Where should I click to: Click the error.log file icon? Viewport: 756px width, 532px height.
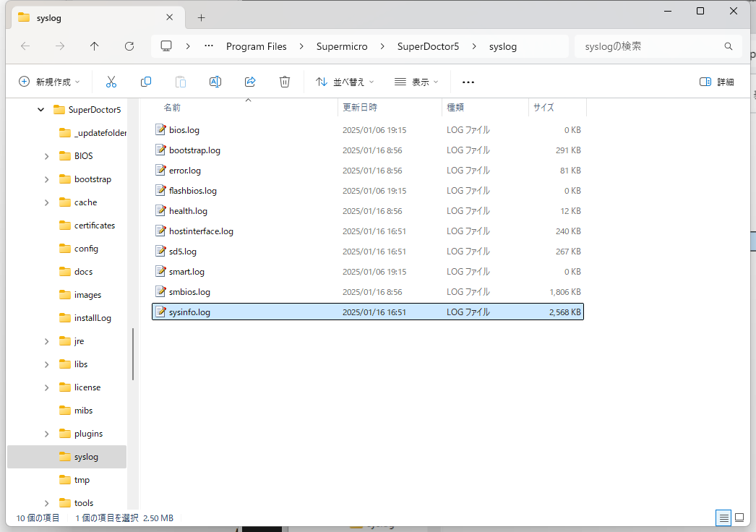(160, 170)
